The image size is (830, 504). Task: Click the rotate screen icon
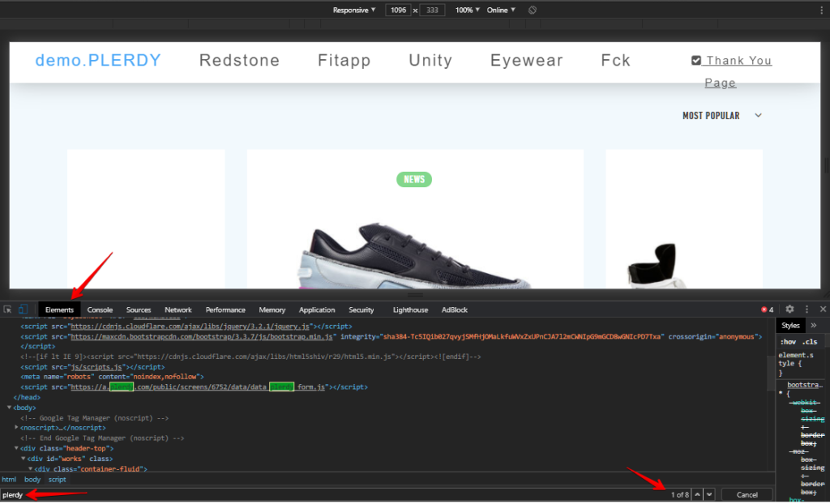point(533,11)
